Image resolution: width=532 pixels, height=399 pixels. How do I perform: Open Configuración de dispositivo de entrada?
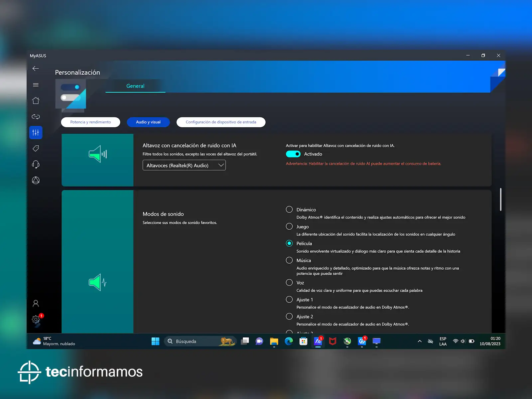tap(221, 122)
